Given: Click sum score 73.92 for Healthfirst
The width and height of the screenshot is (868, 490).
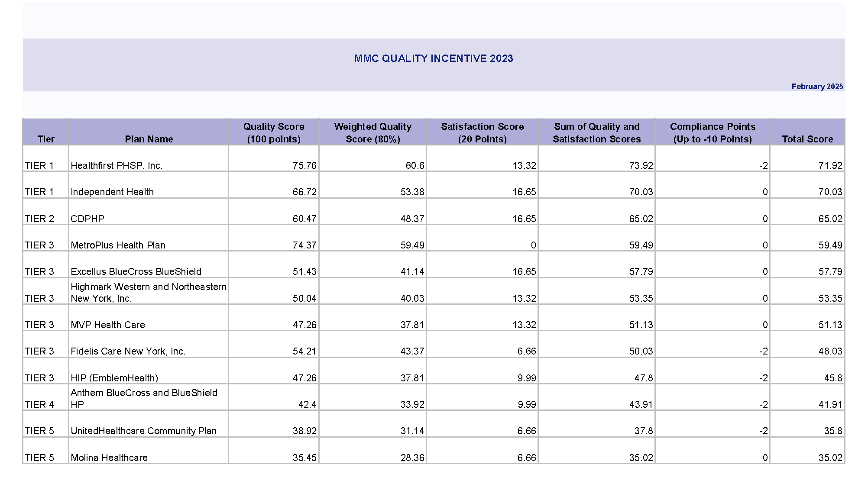Looking at the screenshot, I should [641, 165].
